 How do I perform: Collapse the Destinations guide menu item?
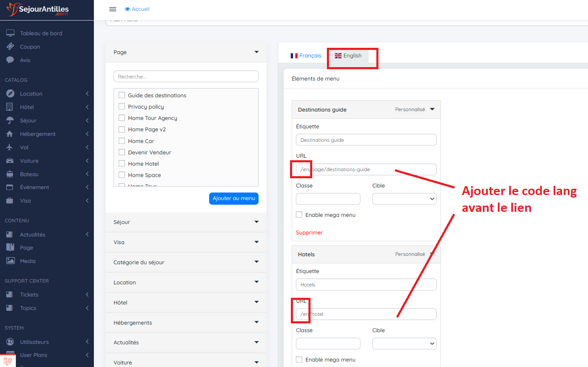coord(432,109)
